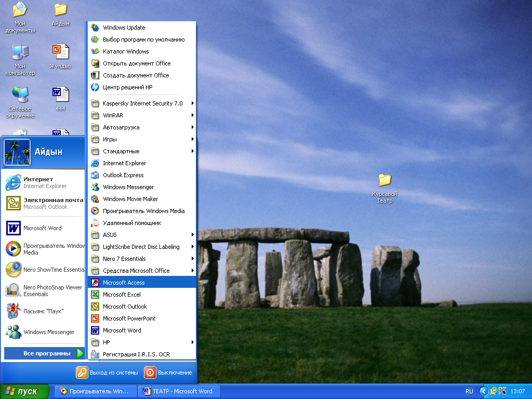Click the 13:07 system clock

517,391
